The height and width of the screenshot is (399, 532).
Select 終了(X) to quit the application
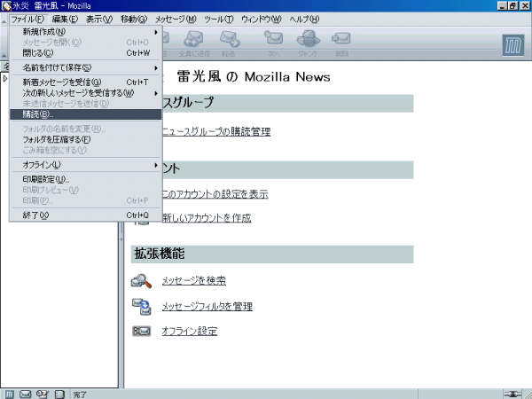[86, 215]
